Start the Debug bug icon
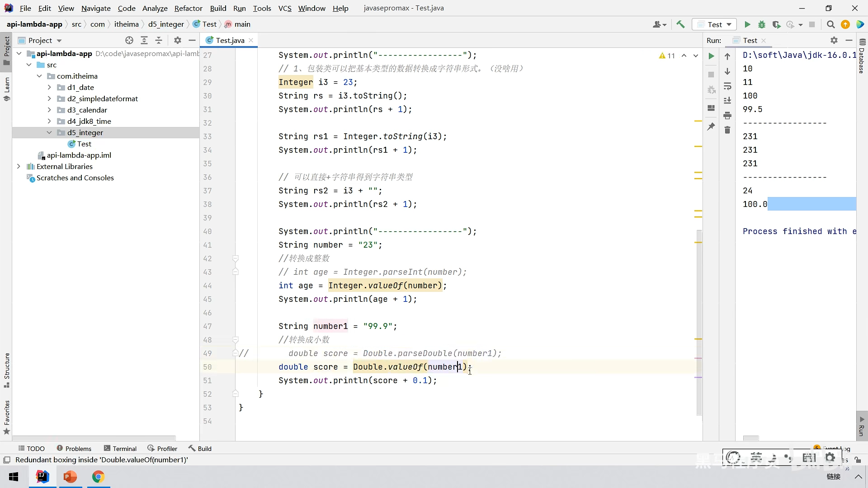 [x=762, y=24]
